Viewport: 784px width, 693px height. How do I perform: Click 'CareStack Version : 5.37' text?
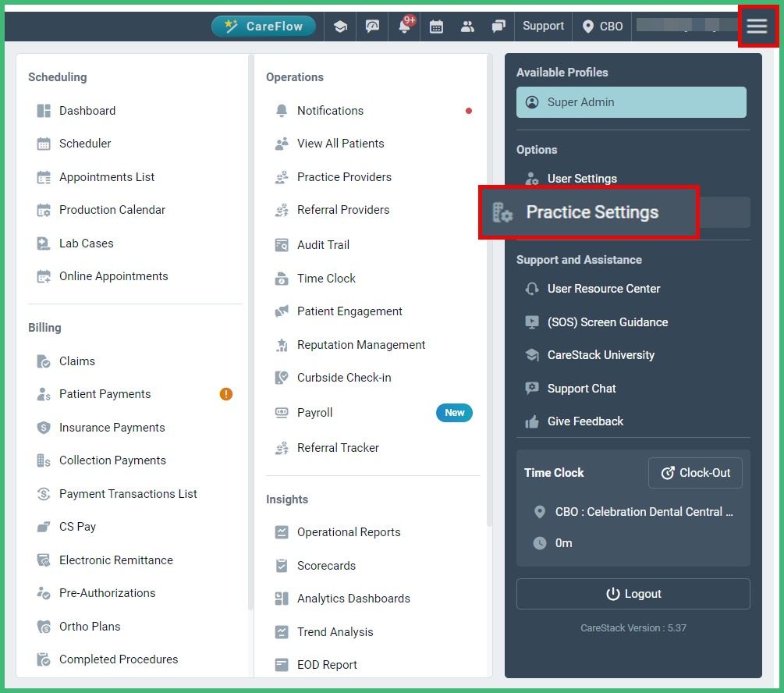(x=633, y=628)
